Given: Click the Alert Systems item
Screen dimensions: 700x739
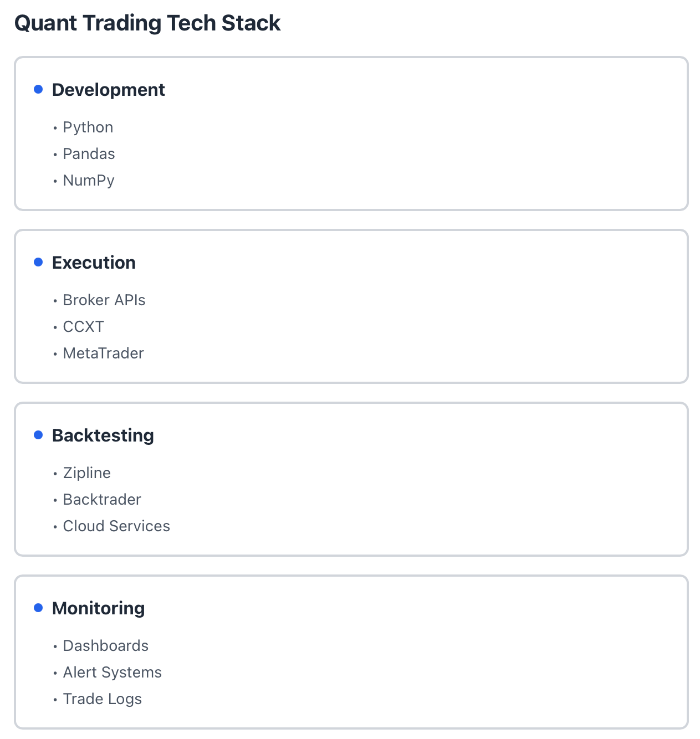Looking at the screenshot, I should pos(113,673).
